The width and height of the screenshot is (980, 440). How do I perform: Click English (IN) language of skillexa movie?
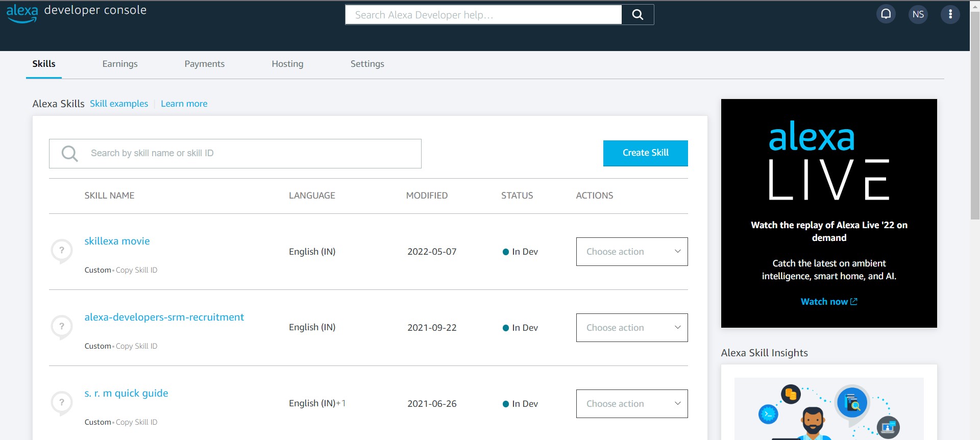[312, 252]
